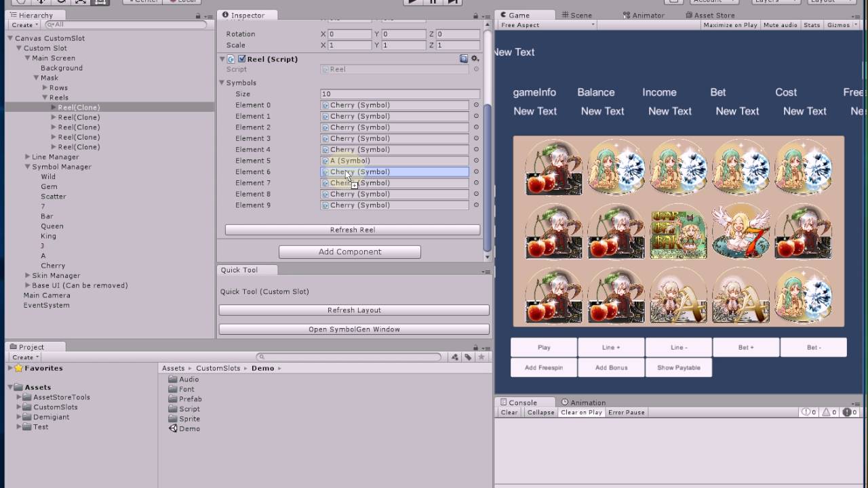The height and width of the screenshot is (488, 868).
Task: Click Search by Label icon in Project panel
Action: [468, 357]
